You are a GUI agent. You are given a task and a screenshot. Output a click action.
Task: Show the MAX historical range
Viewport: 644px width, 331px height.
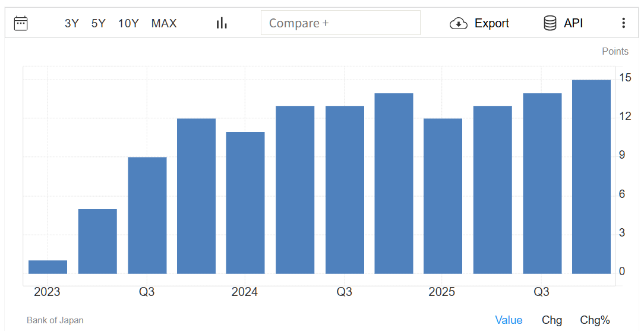point(164,23)
